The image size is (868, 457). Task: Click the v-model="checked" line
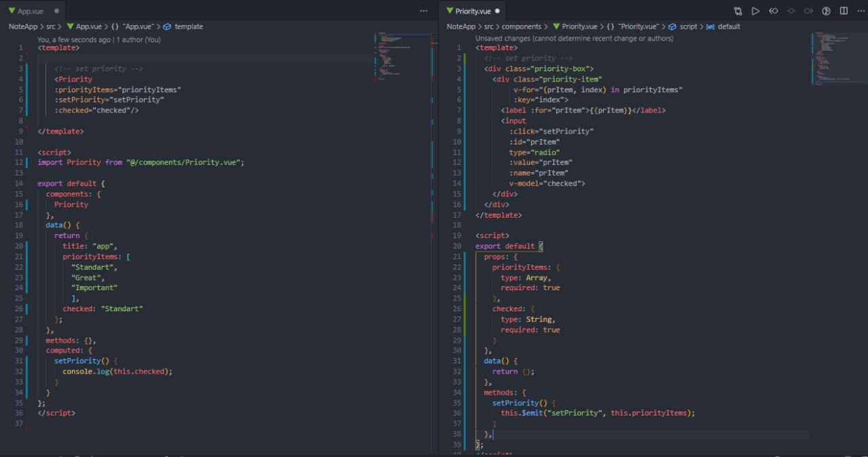[x=547, y=183]
